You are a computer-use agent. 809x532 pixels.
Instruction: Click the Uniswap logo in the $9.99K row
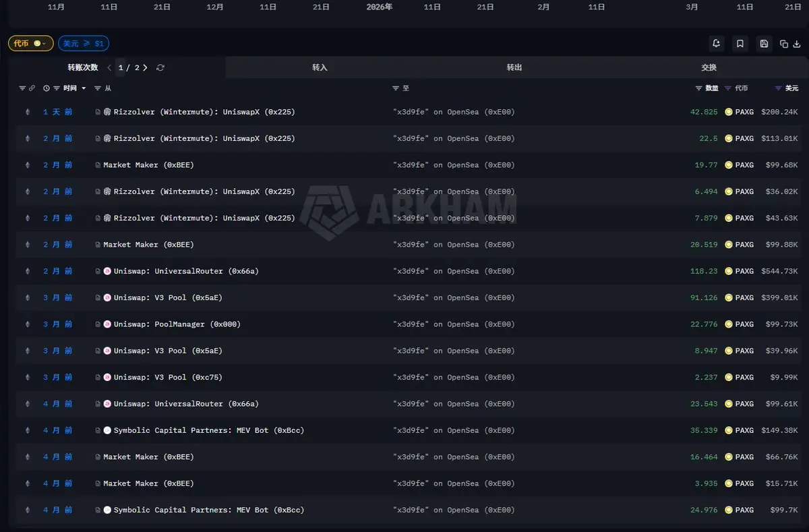click(x=107, y=378)
